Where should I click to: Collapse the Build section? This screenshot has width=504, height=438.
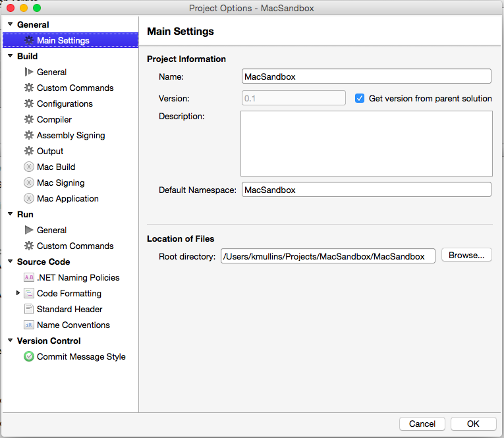tap(10, 57)
